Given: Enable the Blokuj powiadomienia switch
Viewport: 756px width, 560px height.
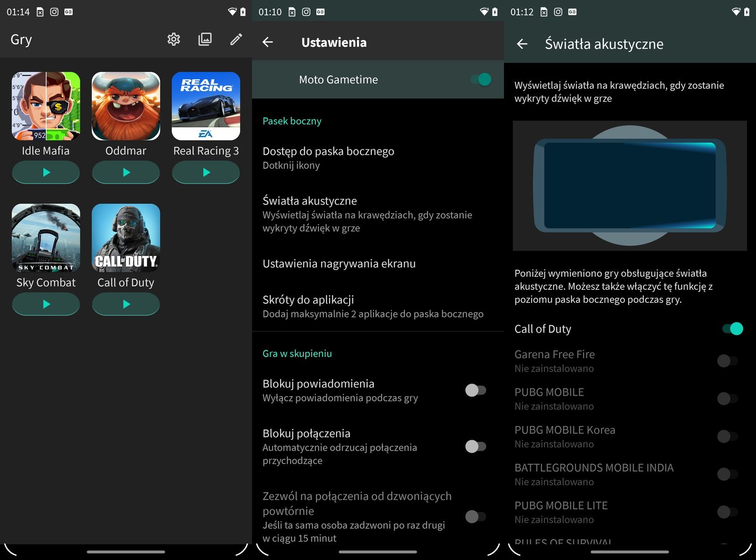Looking at the screenshot, I should coord(476,390).
